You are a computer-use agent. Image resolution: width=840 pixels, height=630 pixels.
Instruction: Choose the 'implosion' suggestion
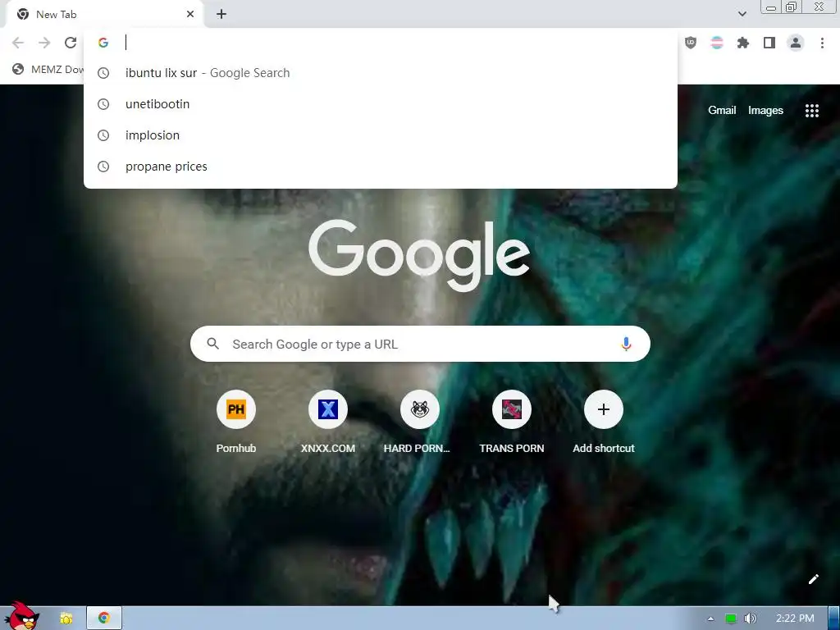[381, 135]
